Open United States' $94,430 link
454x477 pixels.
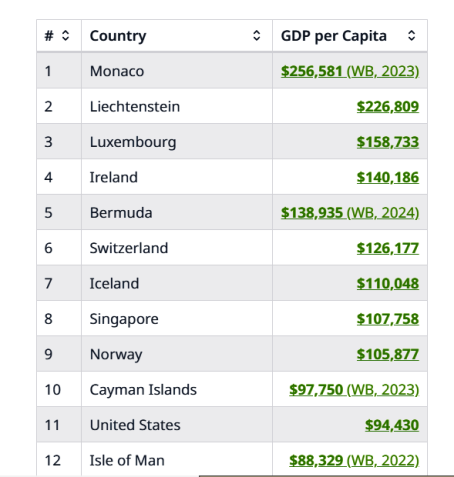(x=392, y=425)
